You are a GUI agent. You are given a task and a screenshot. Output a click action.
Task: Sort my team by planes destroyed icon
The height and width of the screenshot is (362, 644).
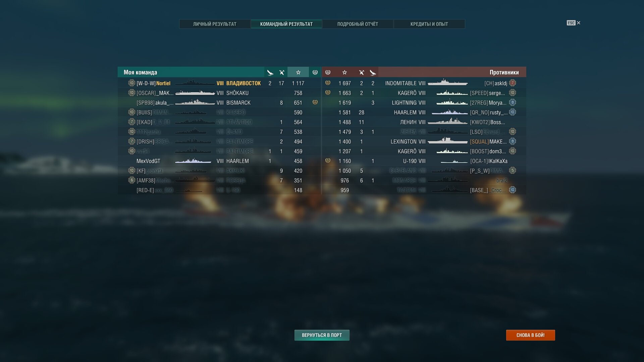pos(270,72)
